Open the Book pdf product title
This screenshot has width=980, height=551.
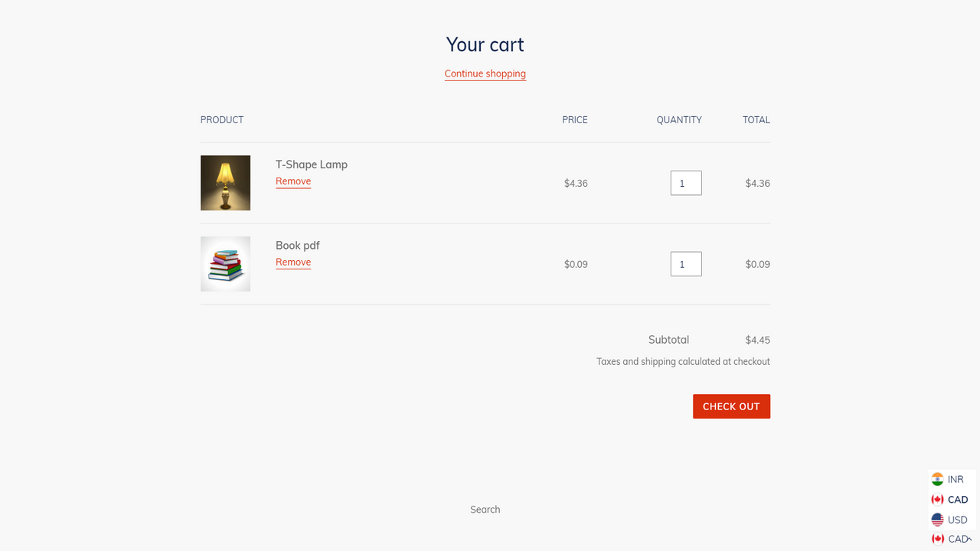coord(298,245)
